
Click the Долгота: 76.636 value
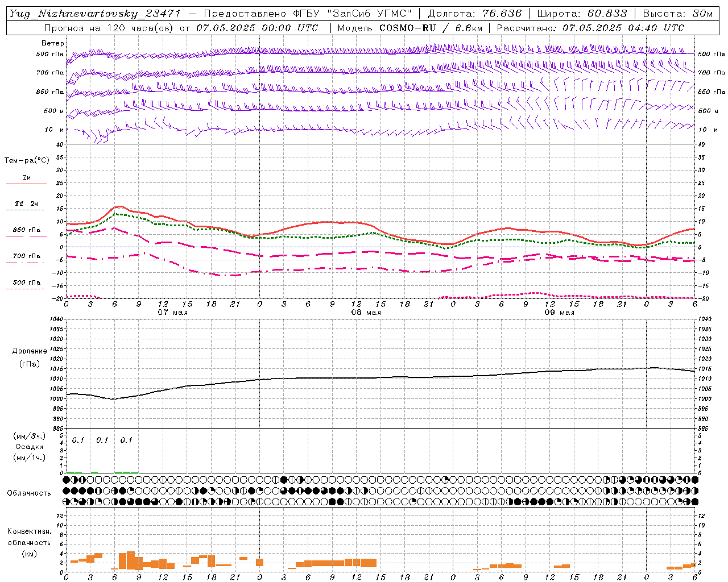[474, 14]
